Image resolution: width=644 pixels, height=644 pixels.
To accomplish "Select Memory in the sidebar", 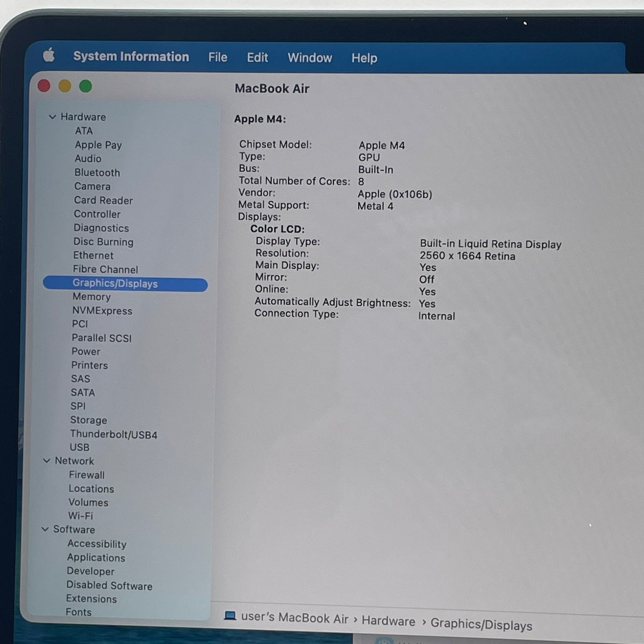I will (x=91, y=297).
